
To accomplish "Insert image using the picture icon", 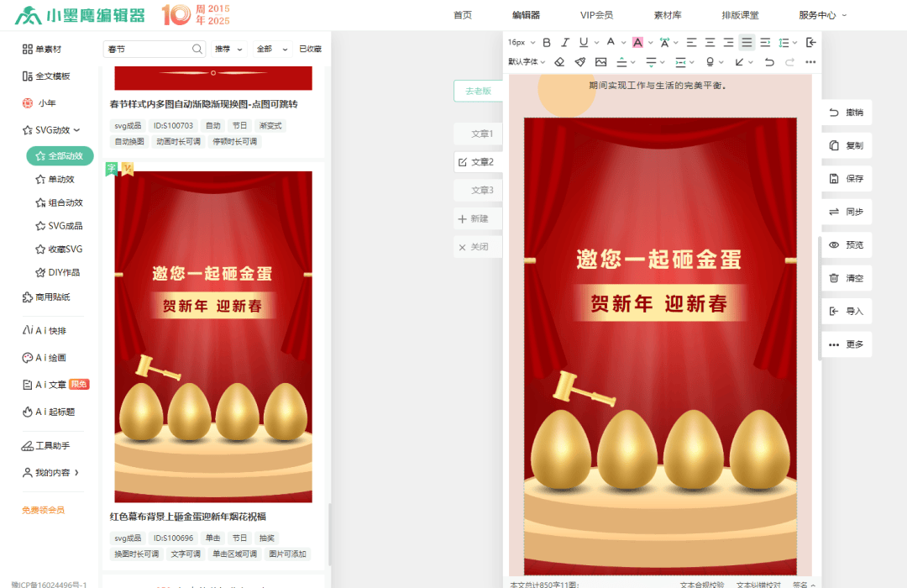I will 601,62.
